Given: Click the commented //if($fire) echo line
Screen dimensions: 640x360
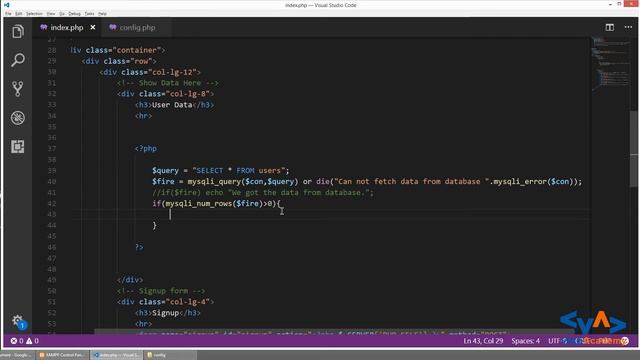Looking at the screenshot, I should tap(262, 193).
